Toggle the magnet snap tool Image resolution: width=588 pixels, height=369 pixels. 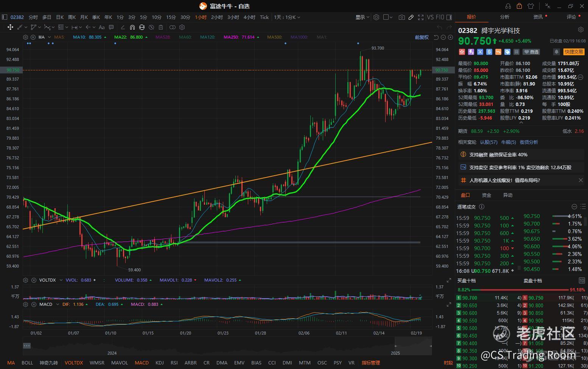[132, 27]
